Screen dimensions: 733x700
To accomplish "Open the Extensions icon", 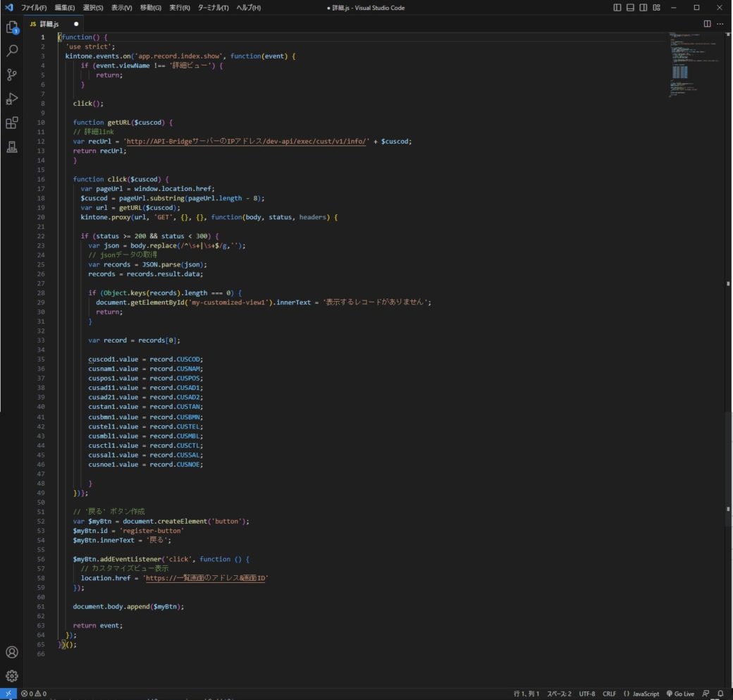I will point(11,122).
